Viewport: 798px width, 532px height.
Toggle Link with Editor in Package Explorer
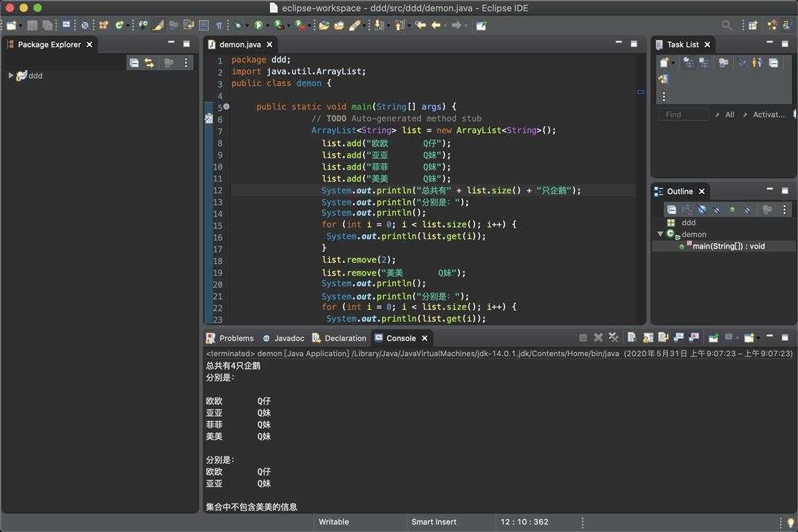pyautogui.click(x=149, y=62)
